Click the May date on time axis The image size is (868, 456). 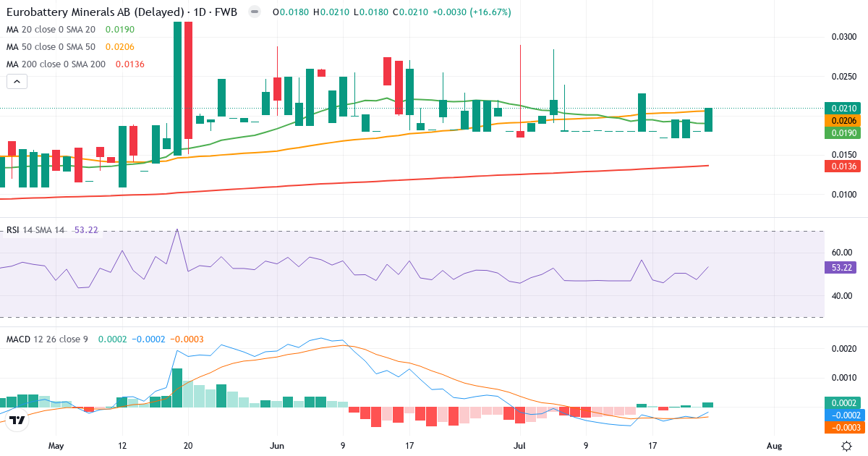point(56,447)
